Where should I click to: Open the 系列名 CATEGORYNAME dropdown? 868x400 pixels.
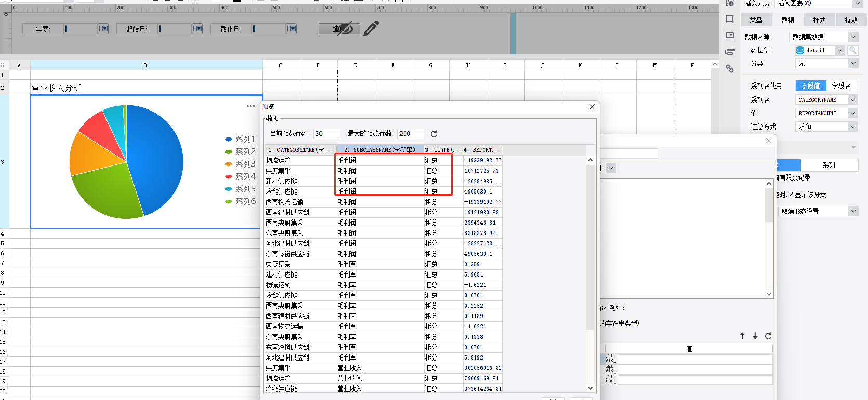click(853, 100)
